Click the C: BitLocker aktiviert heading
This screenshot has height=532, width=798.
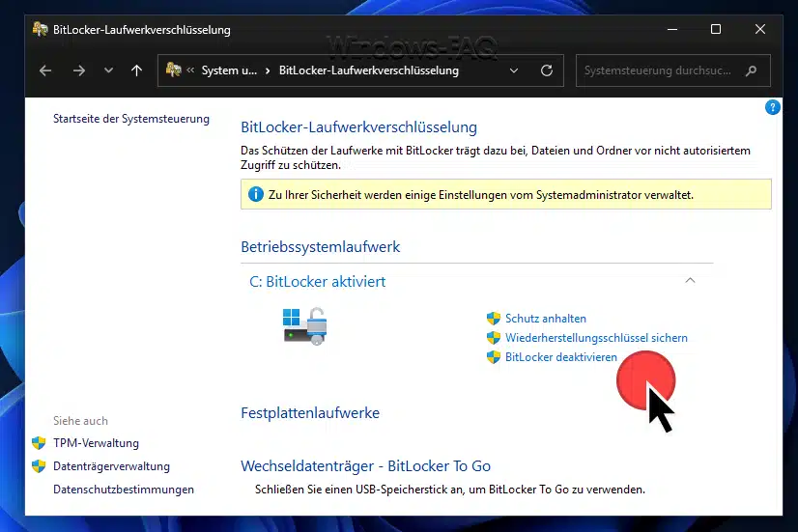[318, 281]
